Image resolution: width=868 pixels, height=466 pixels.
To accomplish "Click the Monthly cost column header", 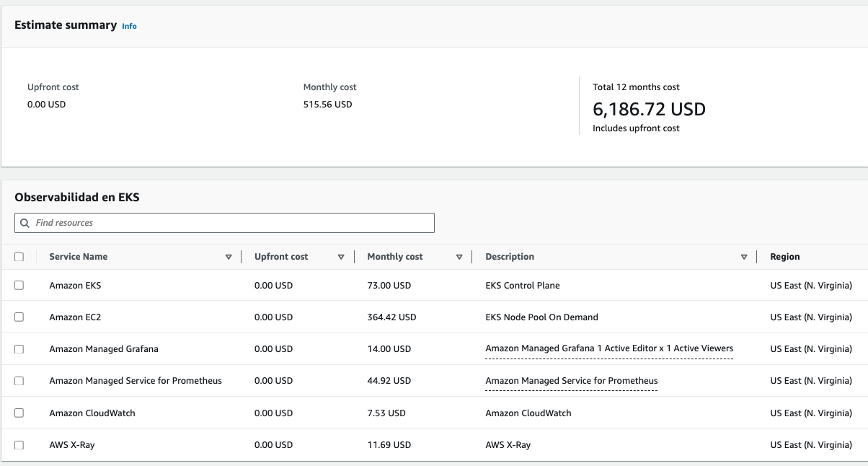I will [x=395, y=257].
